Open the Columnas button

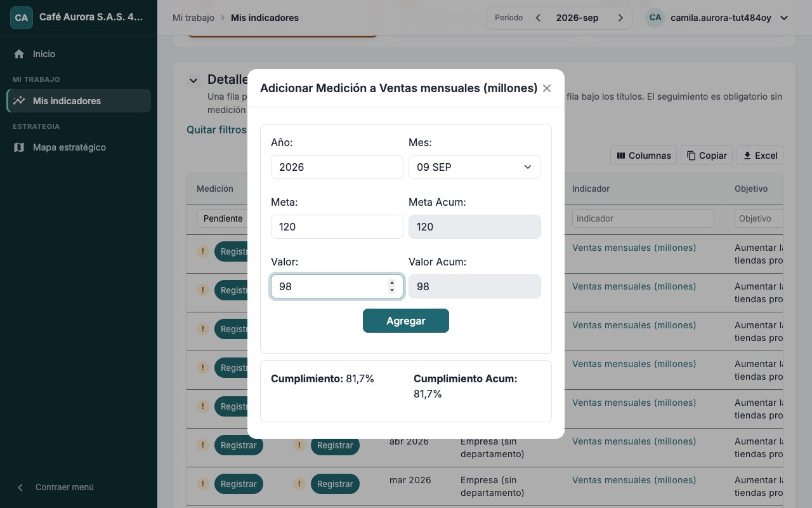[644, 156]
